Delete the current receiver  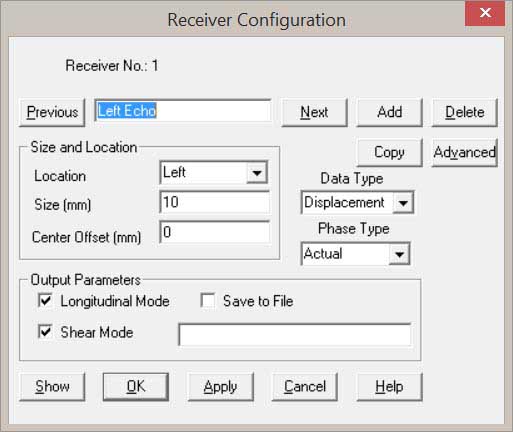(465, 112)
